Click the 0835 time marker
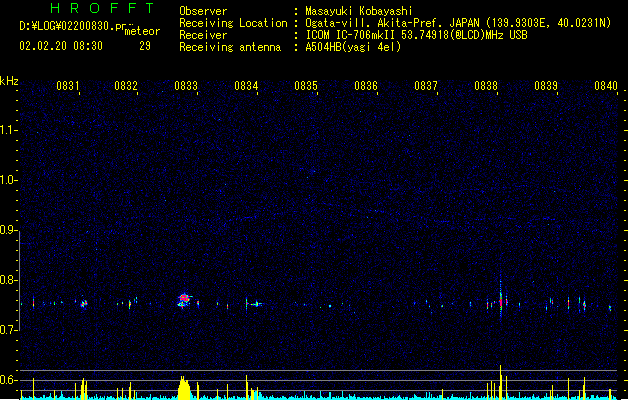Screen dimensions: 629x400 [306, 86]
